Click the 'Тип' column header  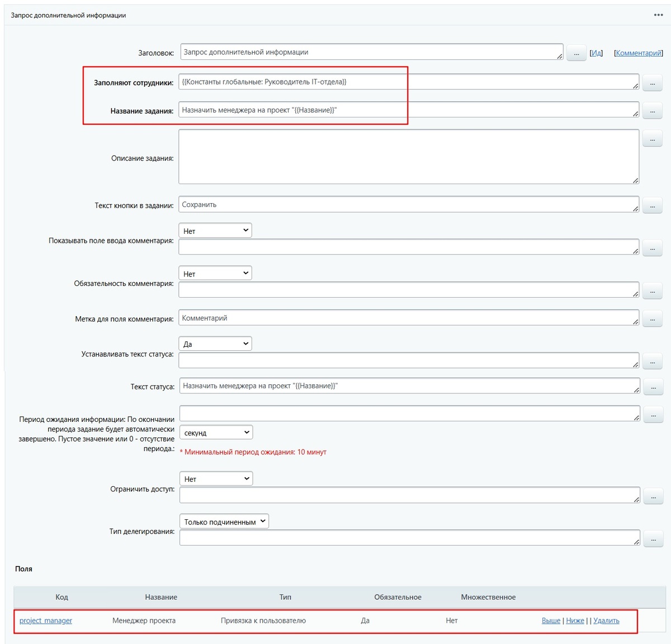click(x=285, y=597)
